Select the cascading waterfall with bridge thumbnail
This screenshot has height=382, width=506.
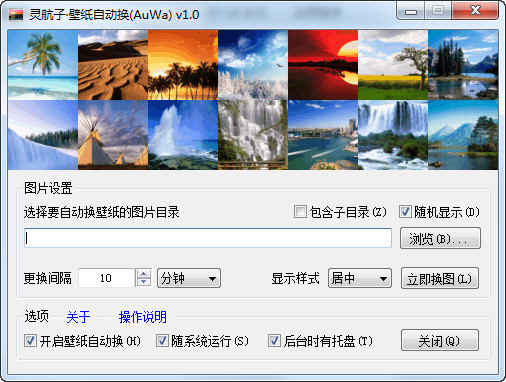(253, 135)
